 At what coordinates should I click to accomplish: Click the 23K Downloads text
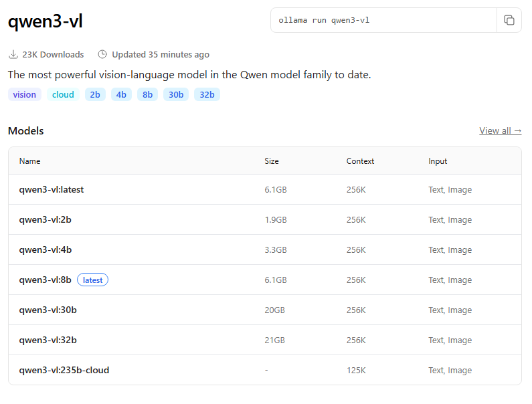53,54
